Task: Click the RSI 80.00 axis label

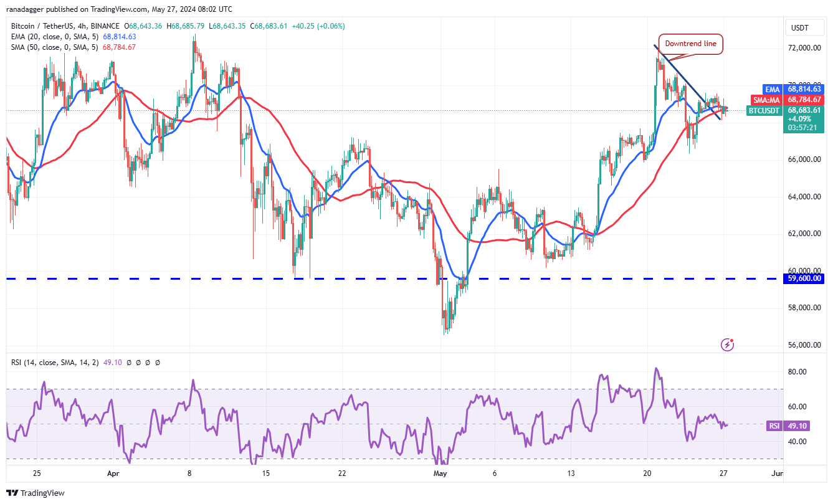Action: pyautogui.click(x=797, y=372)
